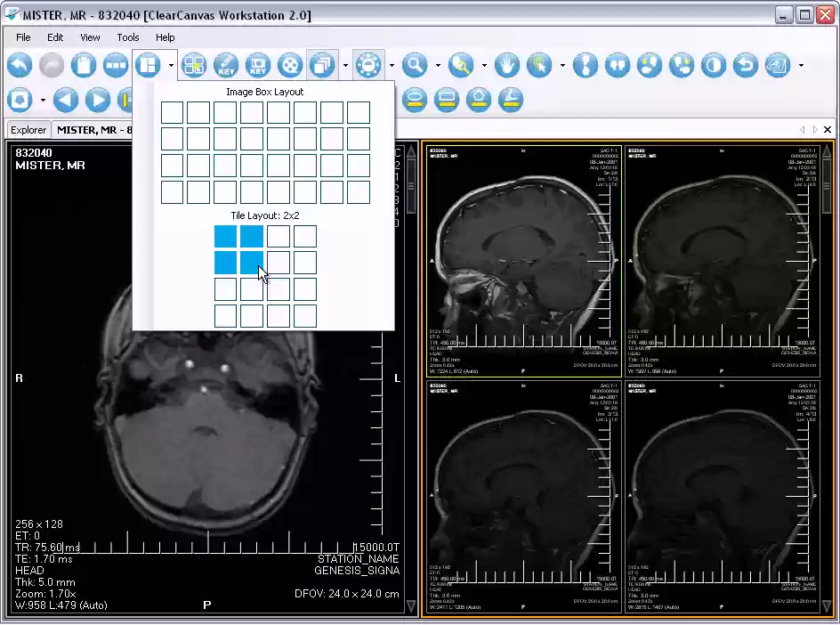Click the clipboard icon in the toolbar
This screenshot has height=625, width=840.
pyautogui.click(x=83, y=65)
